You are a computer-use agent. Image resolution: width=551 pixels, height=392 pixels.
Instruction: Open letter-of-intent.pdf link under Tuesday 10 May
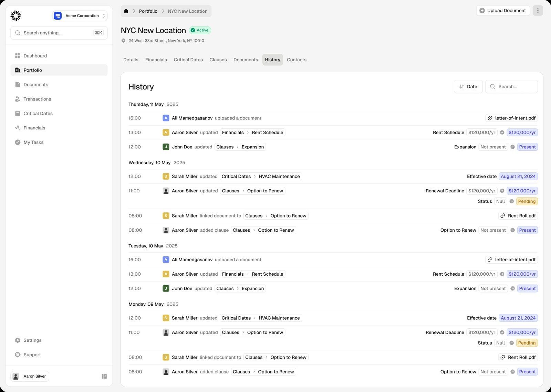[511, 260]
